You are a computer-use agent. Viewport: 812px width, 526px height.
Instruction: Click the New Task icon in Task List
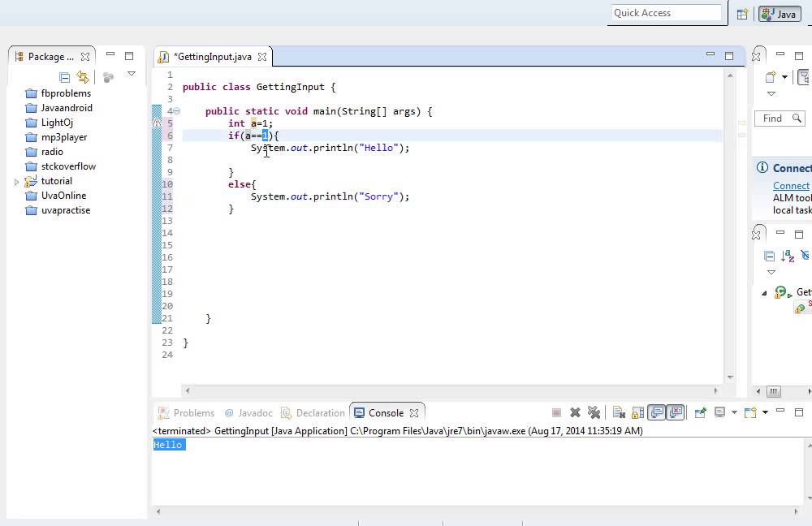[771, 77]
